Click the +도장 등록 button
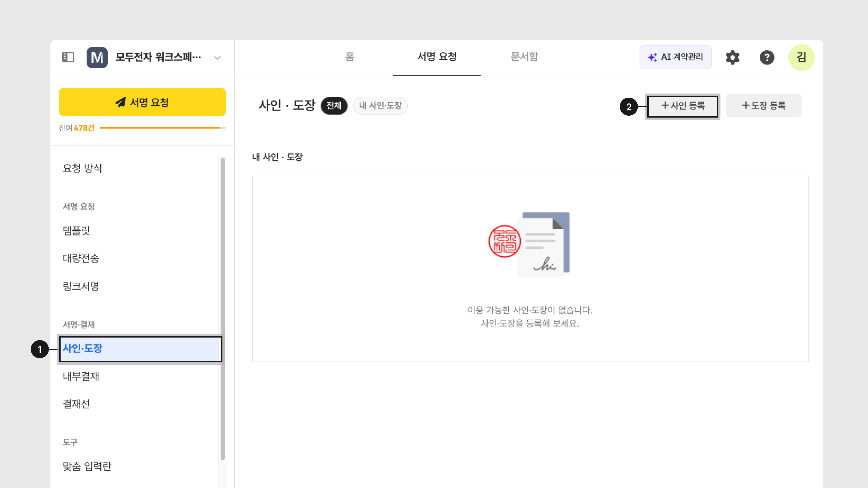The height and width of the screenshot is (488, 868). pyautogui.click(x=764, y=106)
